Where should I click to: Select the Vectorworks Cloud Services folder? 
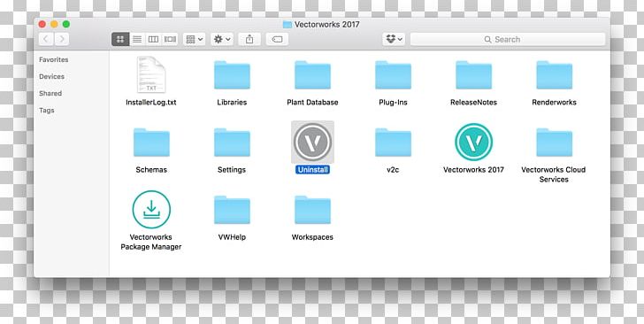click(x=554, y=143)
